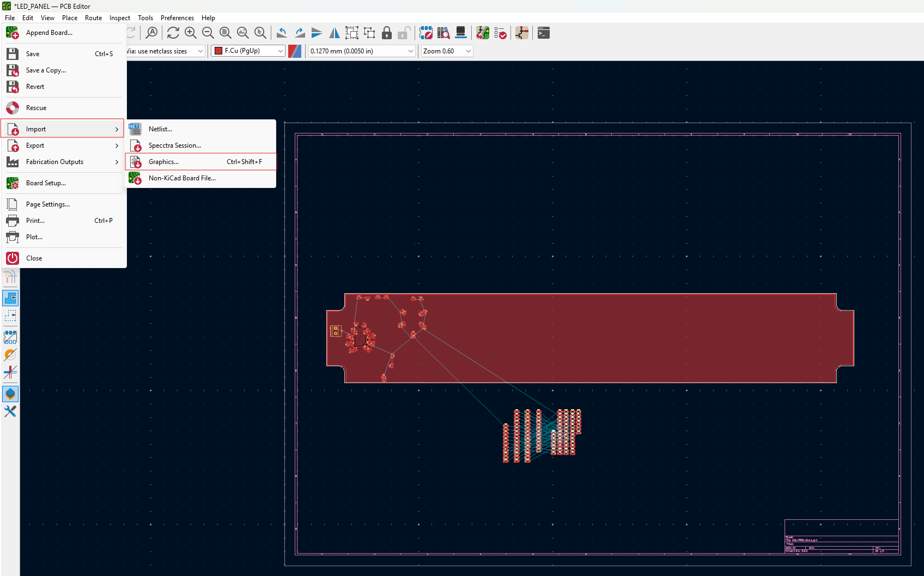924x576 pixels.
Task: Toggle vias outline mode
Action: click(10, 355)
